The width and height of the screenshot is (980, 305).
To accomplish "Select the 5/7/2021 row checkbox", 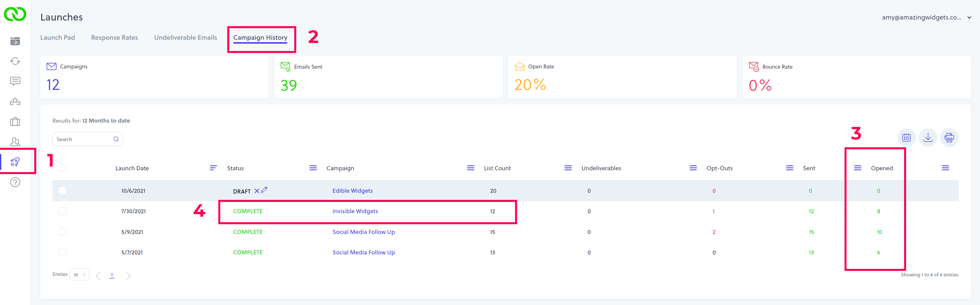I will tap(62, 253).
